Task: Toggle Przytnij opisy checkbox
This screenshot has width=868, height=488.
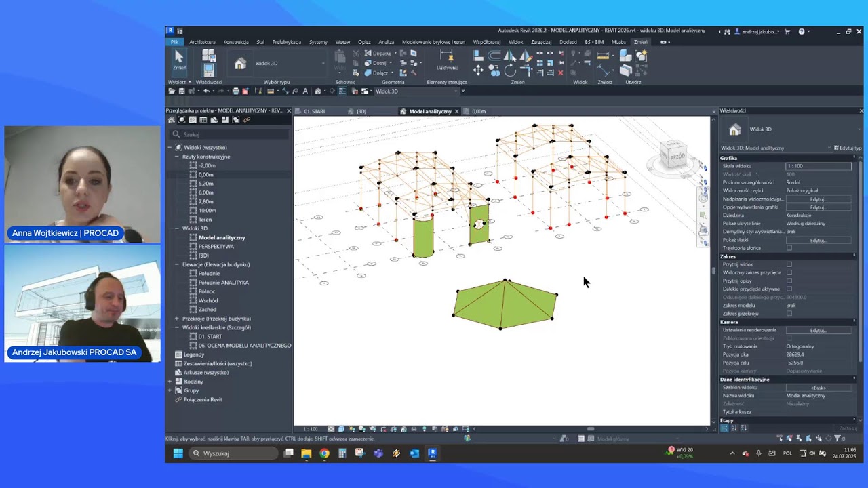Action: 789,281
